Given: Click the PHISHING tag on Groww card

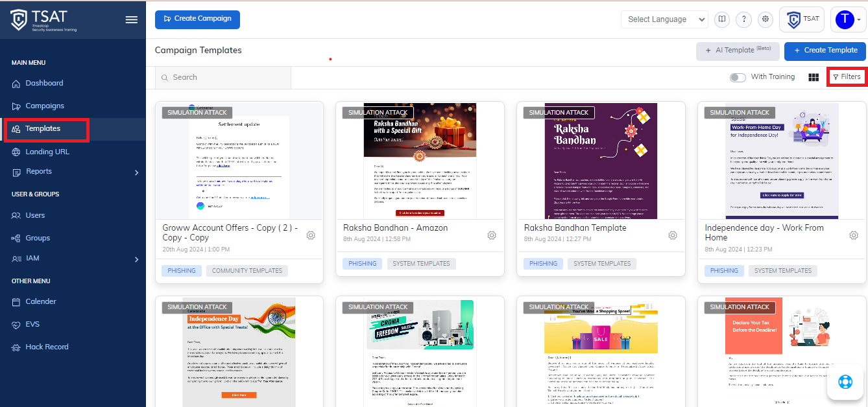Looking at the screenshot, I should tap(182, 271).
